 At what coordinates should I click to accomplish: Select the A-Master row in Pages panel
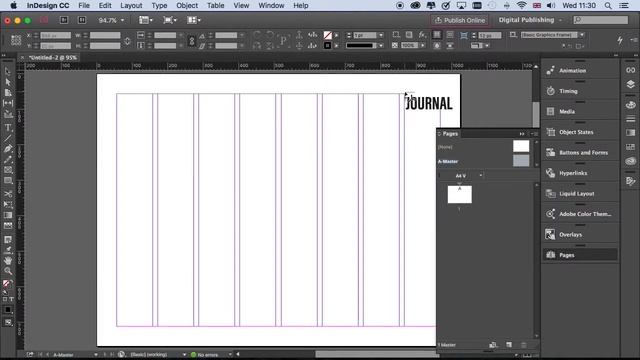click(x=484, y=161)
